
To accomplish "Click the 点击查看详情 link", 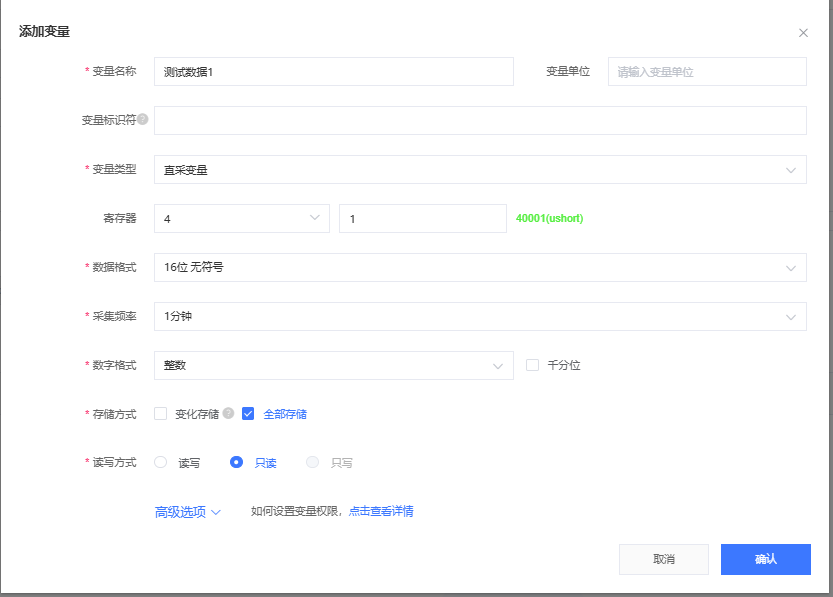I will 381,511.
